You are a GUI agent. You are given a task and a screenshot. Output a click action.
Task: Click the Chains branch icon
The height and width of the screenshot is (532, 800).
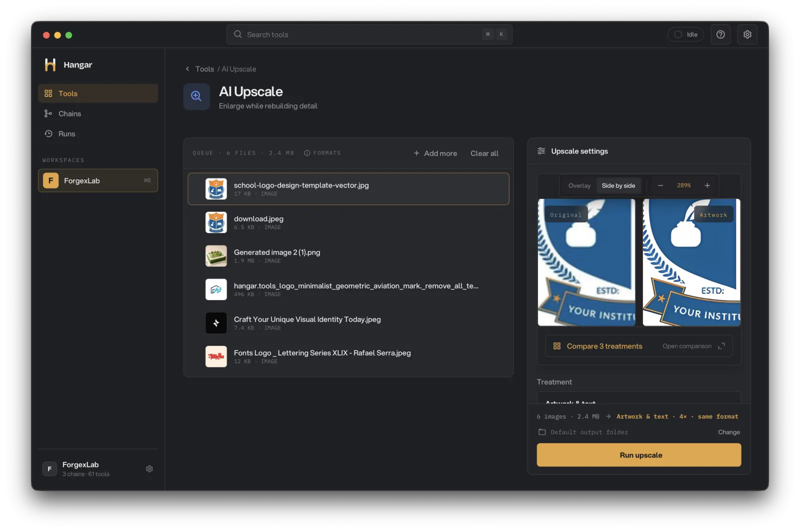point(48,113)
